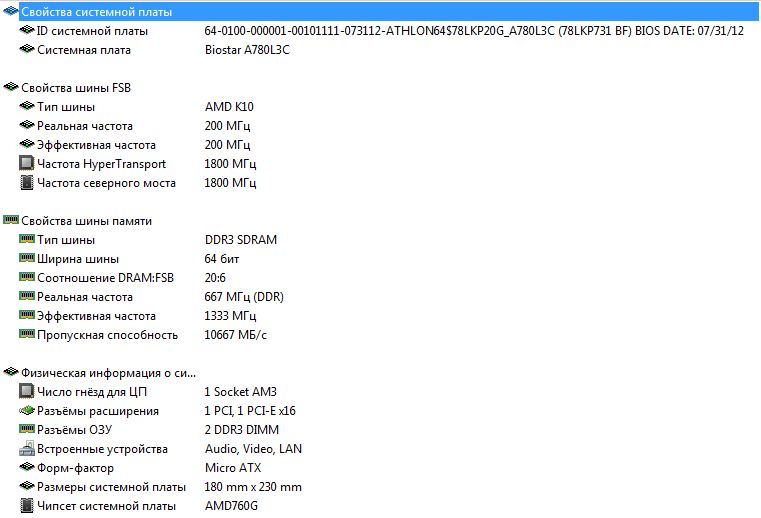Select the 667 МГц (DDR) value
The image size is (761, 518).
coord(244,297)
